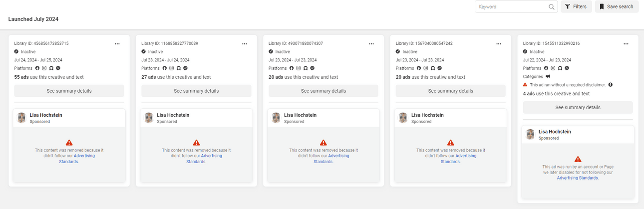Click the info icon next to the disclaimer warning
Screen dimensions: 644x209
pyautogui.click(x=611, y=85)
